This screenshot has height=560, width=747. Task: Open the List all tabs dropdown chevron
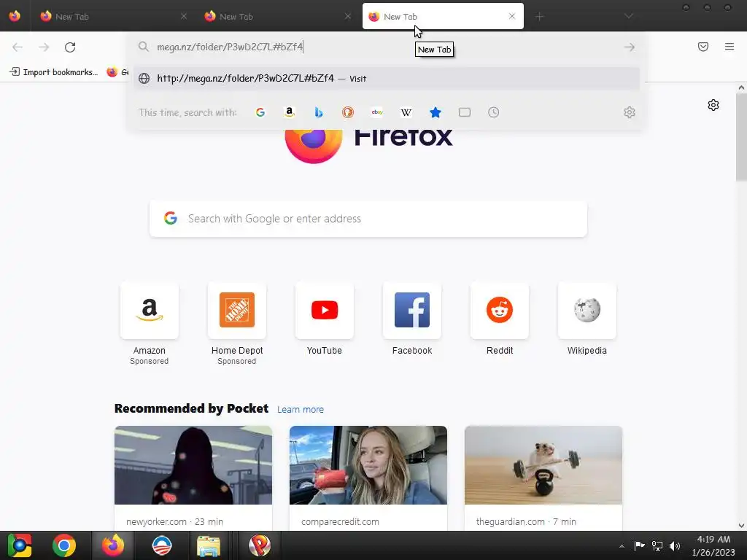(629, 16)
